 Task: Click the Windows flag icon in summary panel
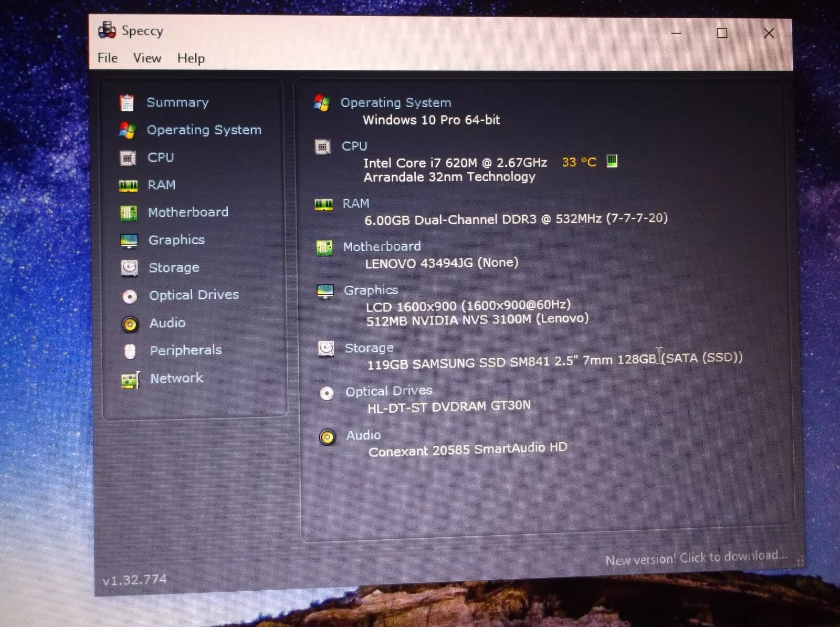[x=321, y=103]
